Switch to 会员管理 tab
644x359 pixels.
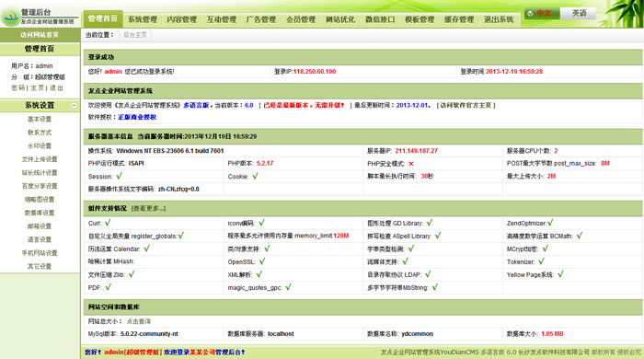(301, 19)
